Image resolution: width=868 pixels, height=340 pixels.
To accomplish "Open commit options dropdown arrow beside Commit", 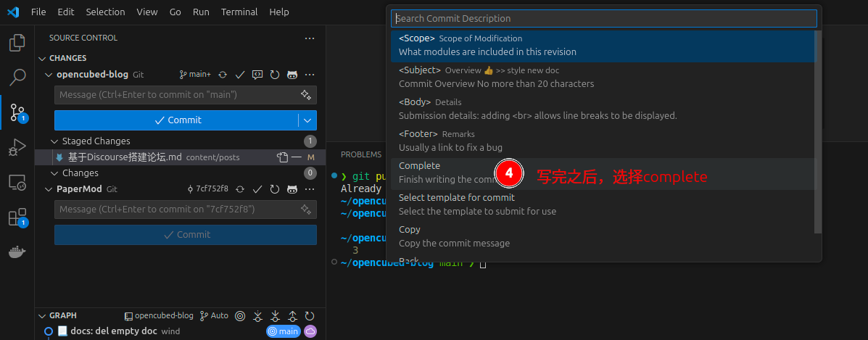I will coord(307,120).
